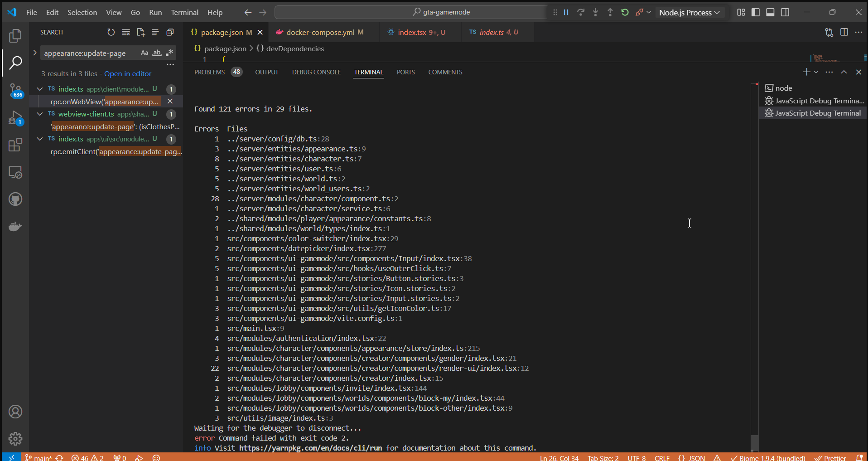
Task: Click Open in editor link
Action: click(x=128, y=73)
